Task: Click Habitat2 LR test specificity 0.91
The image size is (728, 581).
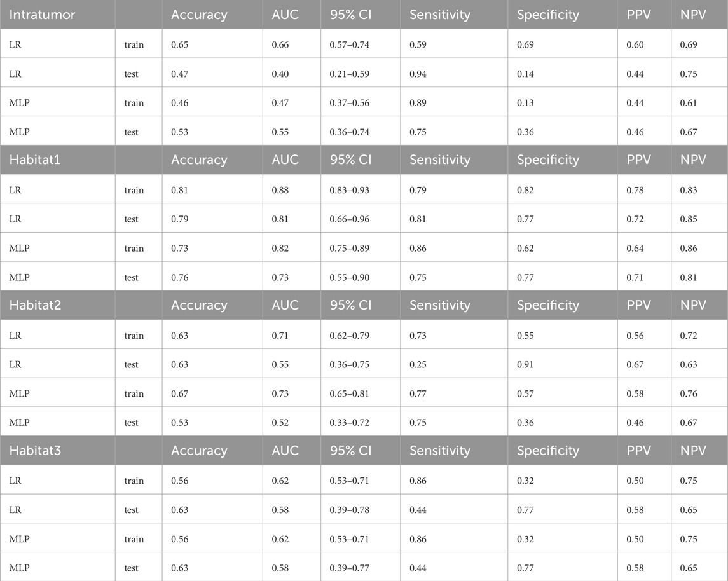Action: pos(525,365)
